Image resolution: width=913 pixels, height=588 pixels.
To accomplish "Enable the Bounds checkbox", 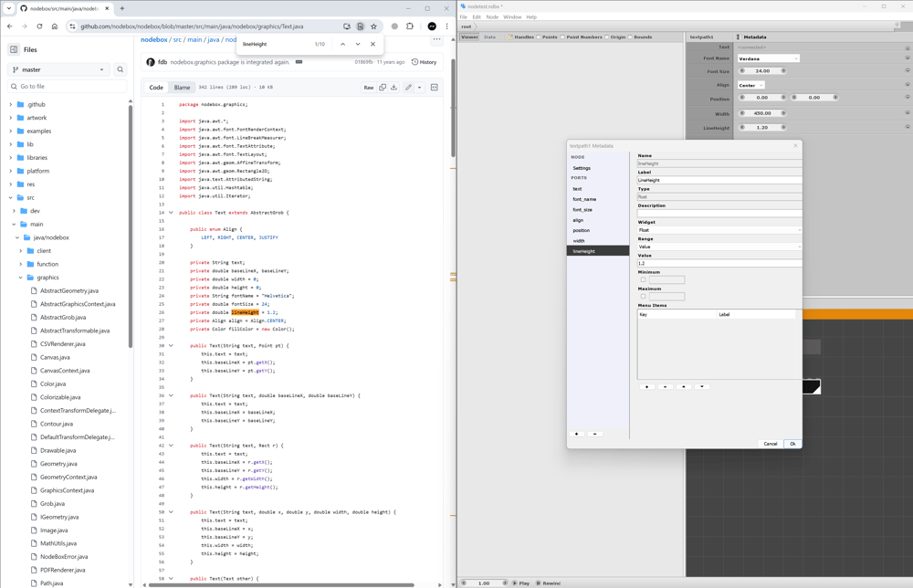I will [x=630, y=37].
